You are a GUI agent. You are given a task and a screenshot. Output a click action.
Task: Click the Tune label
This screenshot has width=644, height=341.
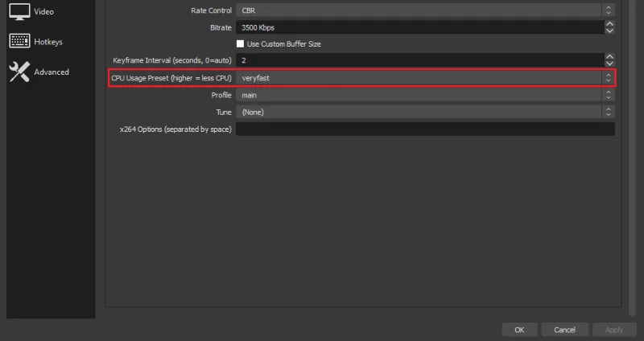[224, 112]
